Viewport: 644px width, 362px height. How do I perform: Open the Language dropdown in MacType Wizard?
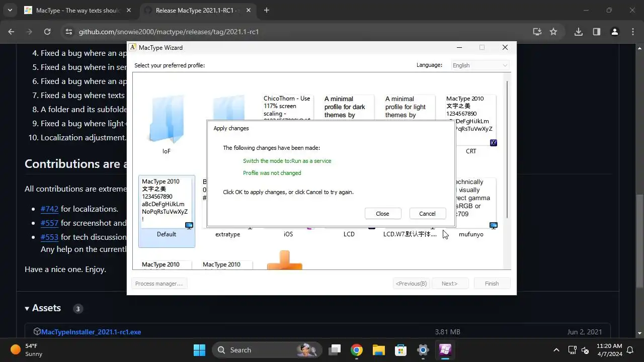pyautogui.click(x=480, y=65)
